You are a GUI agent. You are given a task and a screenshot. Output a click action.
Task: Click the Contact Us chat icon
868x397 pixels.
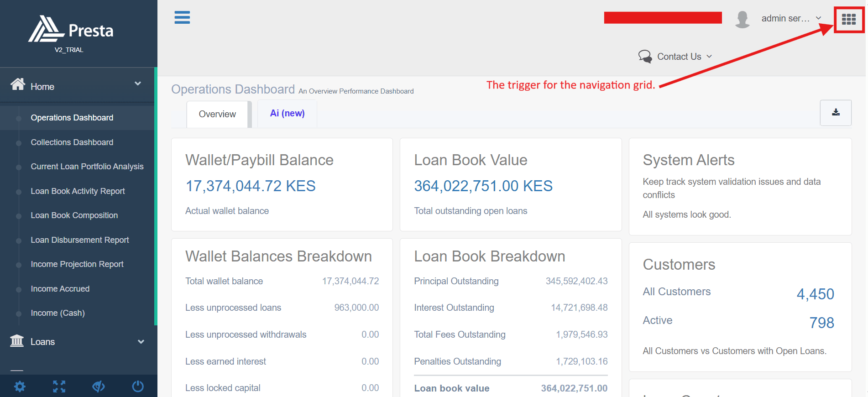tap(645, 57)
